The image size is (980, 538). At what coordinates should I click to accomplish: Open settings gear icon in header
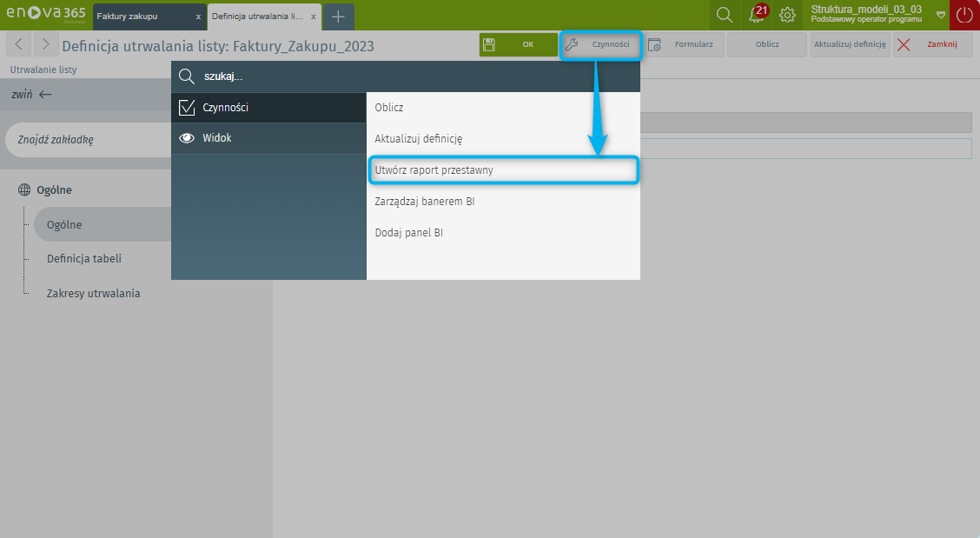pos(787,15)
